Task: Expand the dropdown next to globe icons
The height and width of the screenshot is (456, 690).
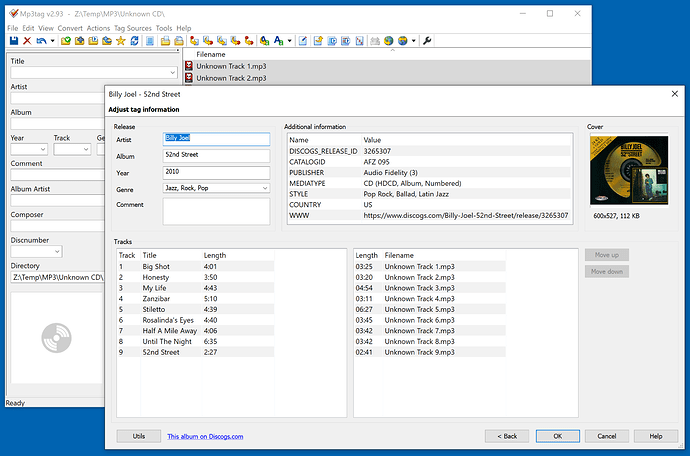Action: (x=414, y=41)
